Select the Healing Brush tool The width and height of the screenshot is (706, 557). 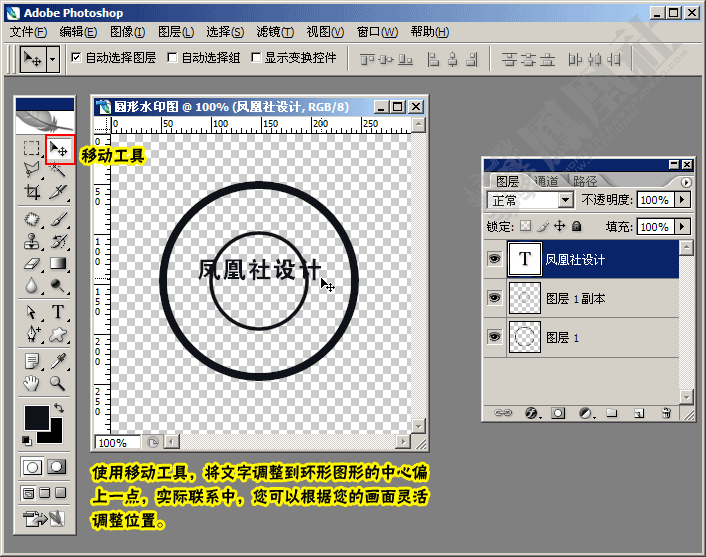pyautogui.click(x=32, y=219)
